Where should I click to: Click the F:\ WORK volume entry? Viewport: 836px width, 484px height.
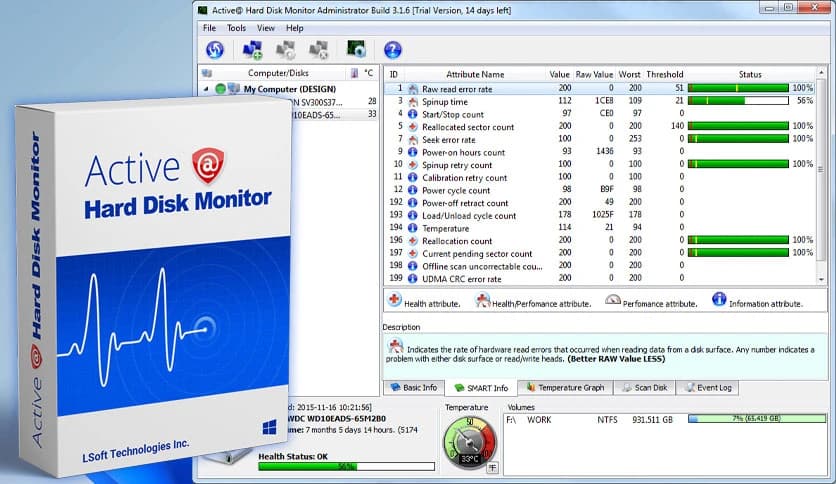(665, 420)
